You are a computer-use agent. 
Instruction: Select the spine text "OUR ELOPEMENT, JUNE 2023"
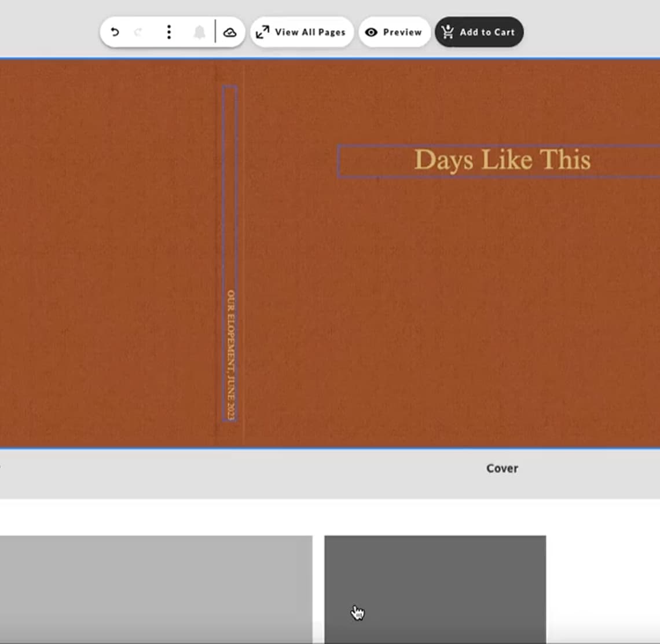coord(230,354)
